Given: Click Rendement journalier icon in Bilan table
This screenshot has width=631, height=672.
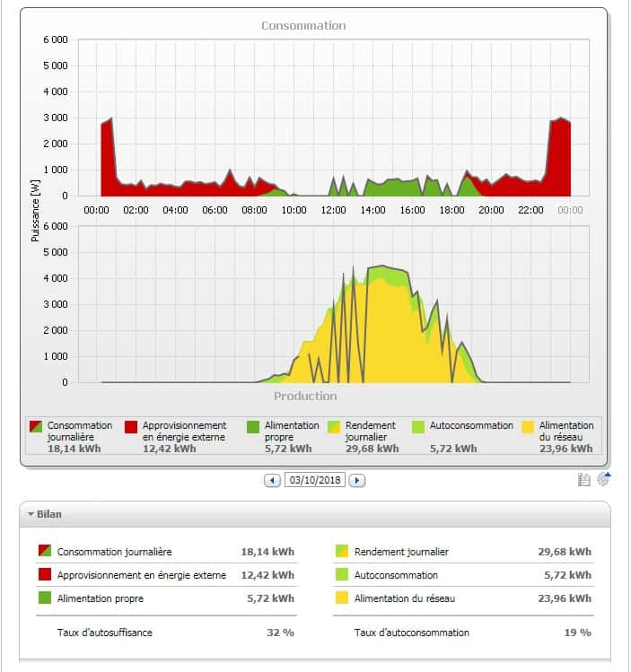Looking at the screenshot, I should 342,552.
